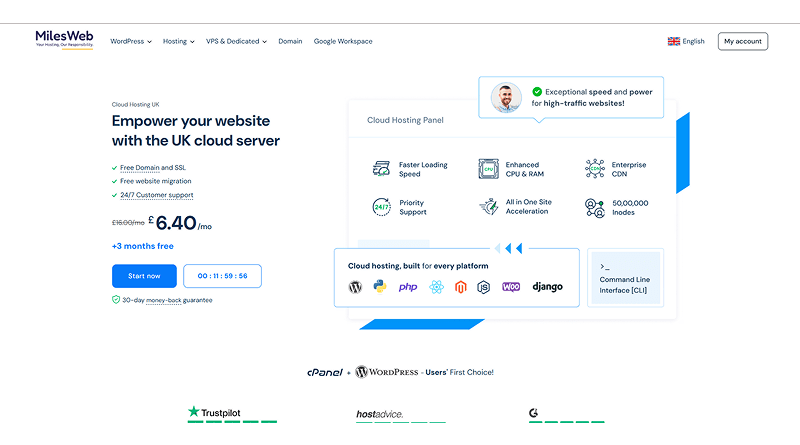Expand the Hosting menu
Screen dimensions: 800x445
coord(179,41)
